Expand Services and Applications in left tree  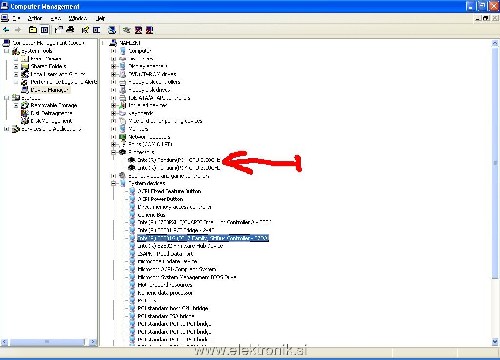pos(6,129)
